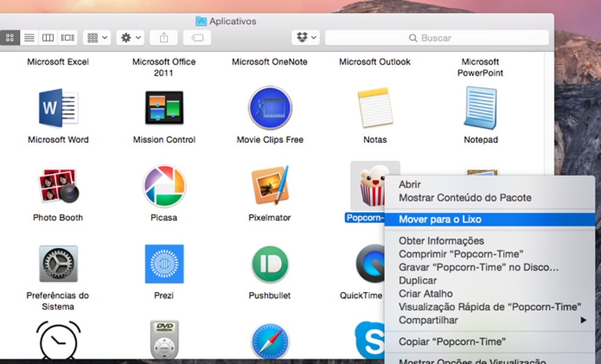Choose Comprimir "Popcorn-Time"
This screenshot has width=601, height=364.
click(x=490, y=254)
